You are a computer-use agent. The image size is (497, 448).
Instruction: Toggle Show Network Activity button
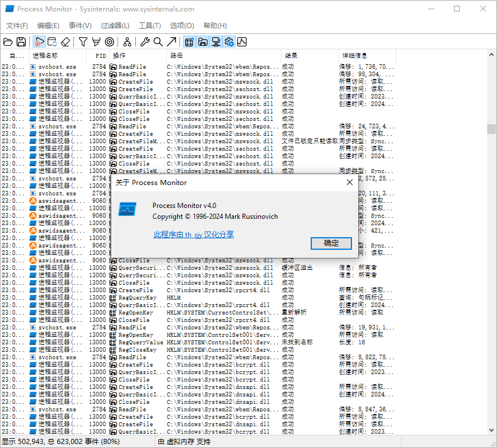tap(216, 42)
